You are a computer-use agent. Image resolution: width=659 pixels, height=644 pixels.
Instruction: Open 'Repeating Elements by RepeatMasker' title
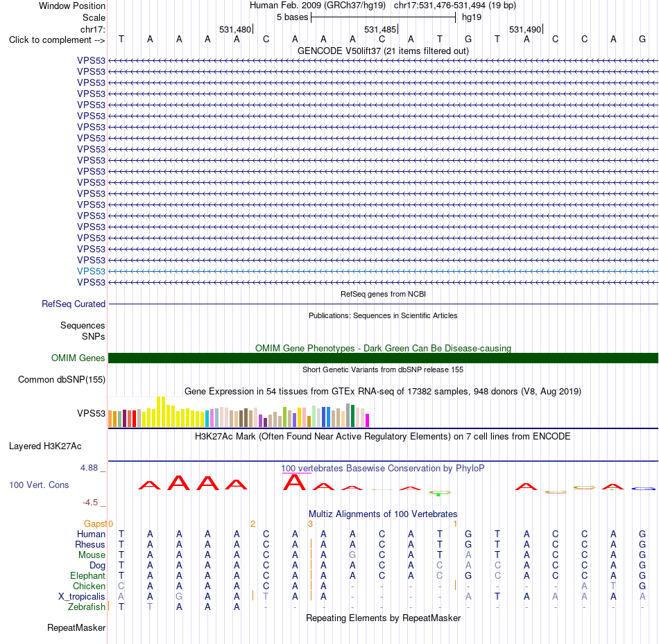[x=383, y=618]
